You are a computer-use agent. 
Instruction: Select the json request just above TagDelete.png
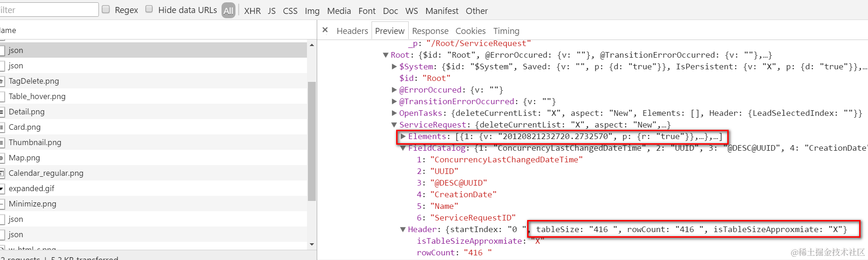tap(153, 66)
